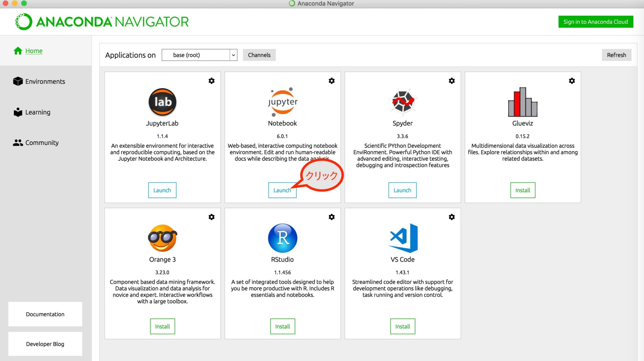The image size is (644, 361).
Task: Open RStudio tile options gear
Action: coord(332,217)
